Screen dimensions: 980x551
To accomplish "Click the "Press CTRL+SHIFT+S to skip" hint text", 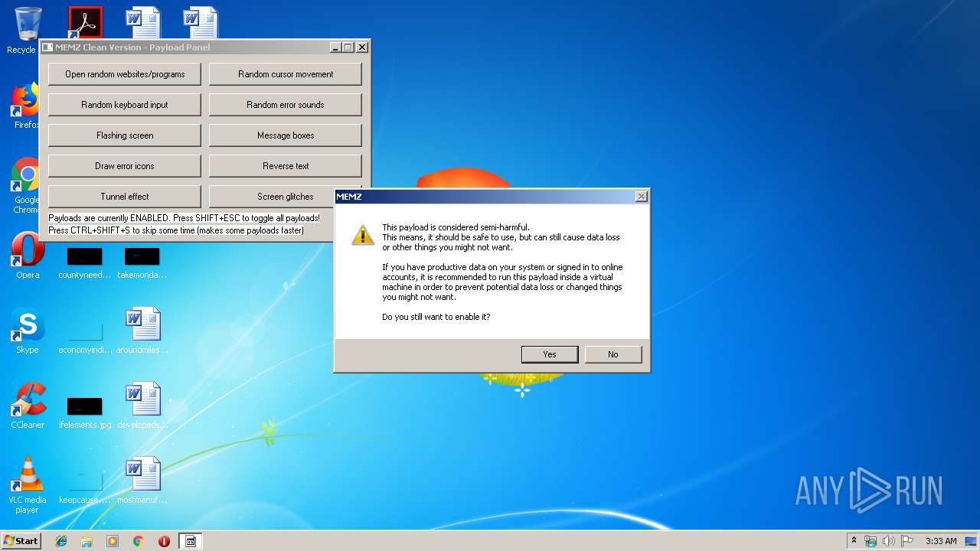I will 176,230.
